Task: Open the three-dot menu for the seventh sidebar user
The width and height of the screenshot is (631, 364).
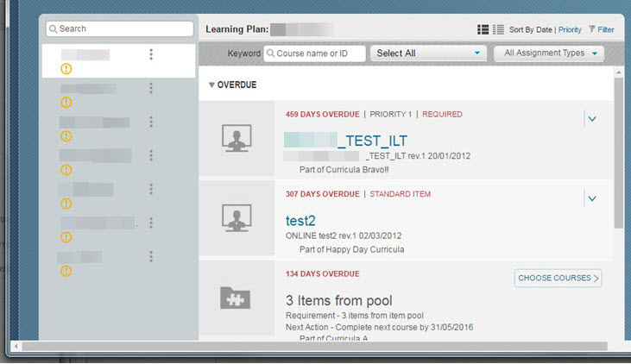Action: 151,256
